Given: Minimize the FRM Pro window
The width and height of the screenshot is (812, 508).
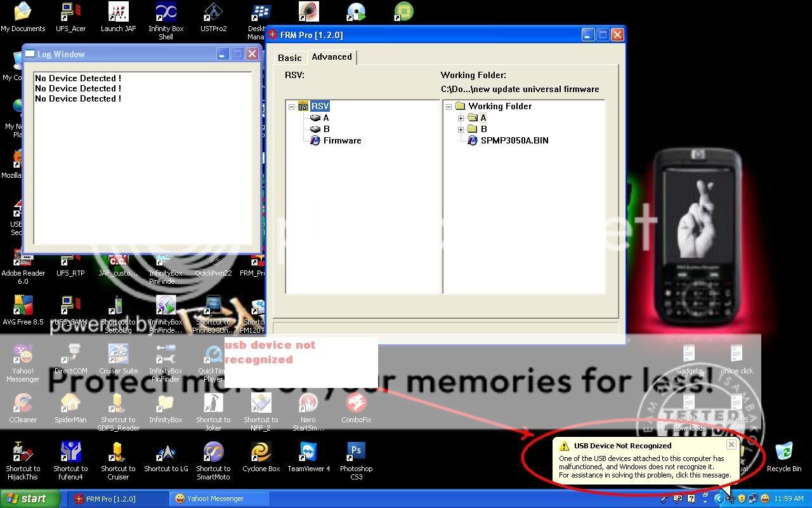Looking at the screenshot, I should tap(588, 35).
